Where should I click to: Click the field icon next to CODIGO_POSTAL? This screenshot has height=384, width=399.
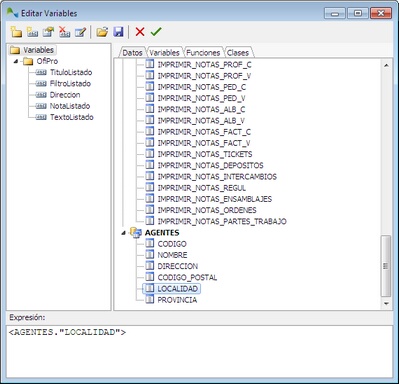[150, 277]
